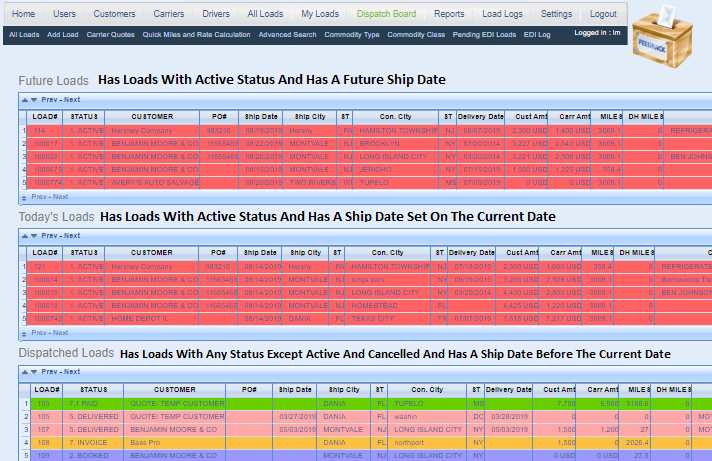Sort Future Loads by Ship Date column
This screenshot has height=461, width=712.
pyautogui.click(x=261, y=117)
